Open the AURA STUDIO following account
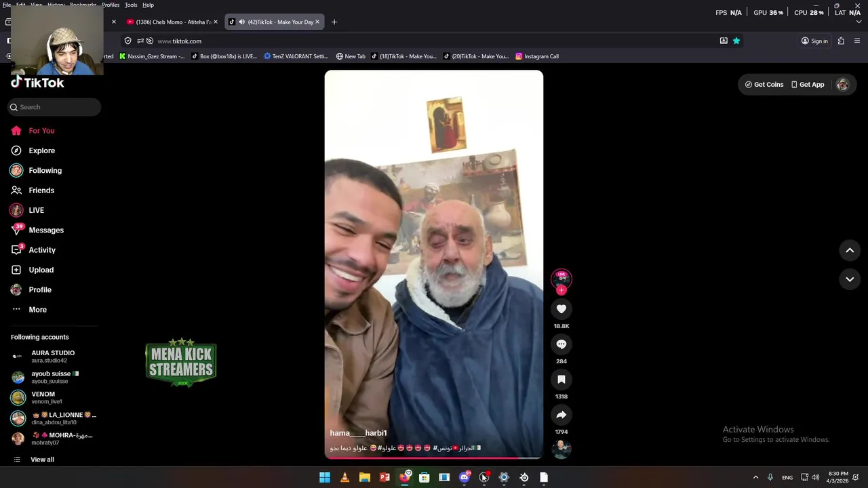This screenshot has height=488, width=868. pos(53,356)
